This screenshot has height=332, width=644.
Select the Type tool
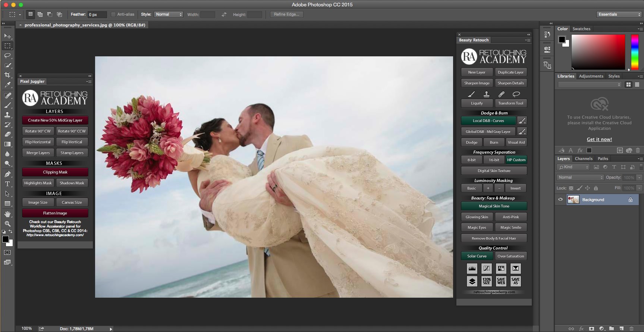tap(7, 184)
